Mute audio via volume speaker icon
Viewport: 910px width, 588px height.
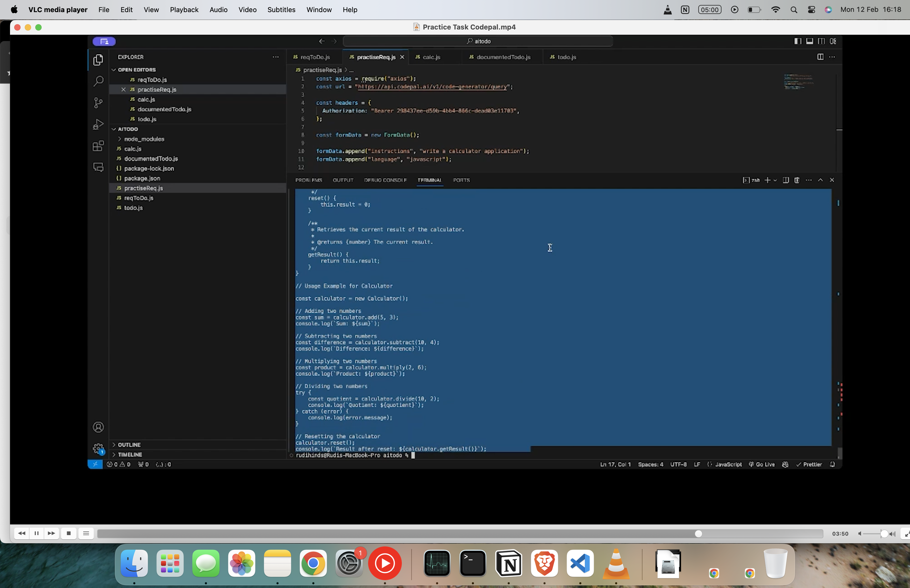tap(860, 534)
